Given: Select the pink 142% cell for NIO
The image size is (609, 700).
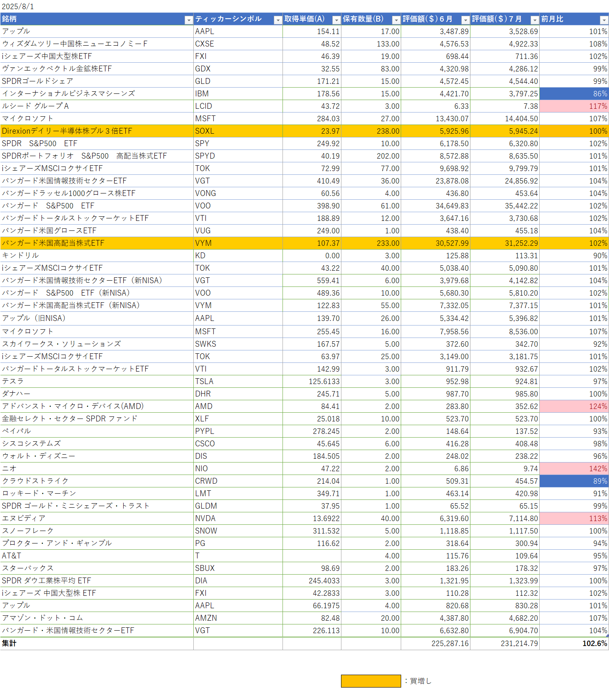Looking at the screenshot, I should [574, 469].
